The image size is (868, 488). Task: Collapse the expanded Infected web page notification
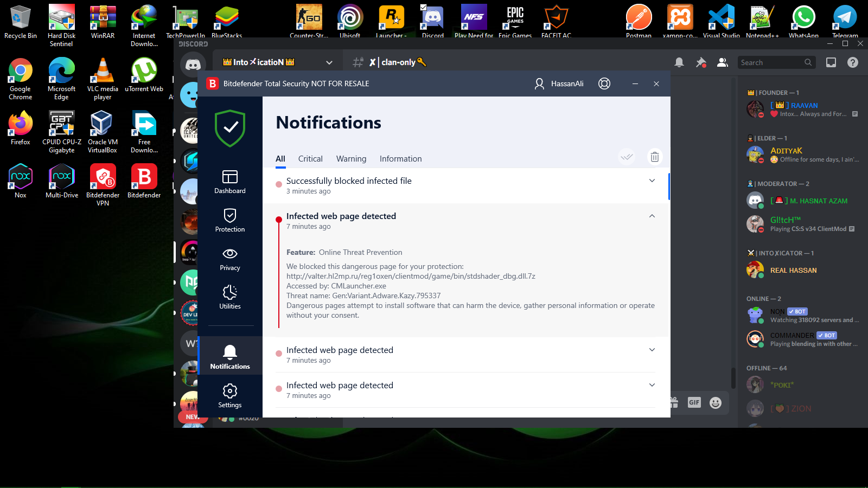652,216
